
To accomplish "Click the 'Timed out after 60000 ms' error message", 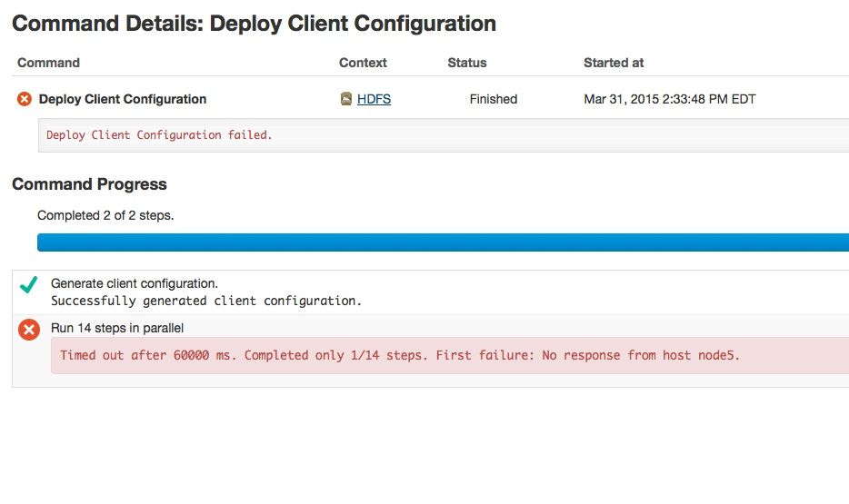I will coord(400,355).
